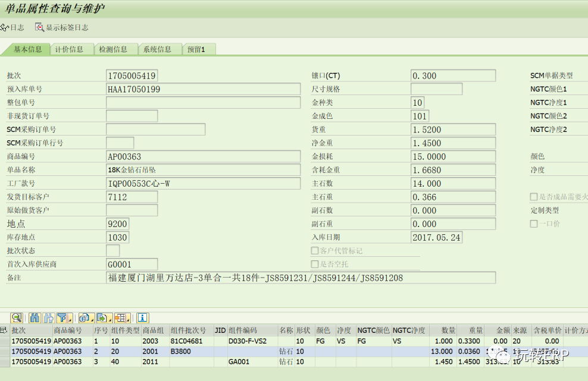Open the Set Filter dropdown button
The width and height of the screenshot is (588, 381).
pos(64,317)
